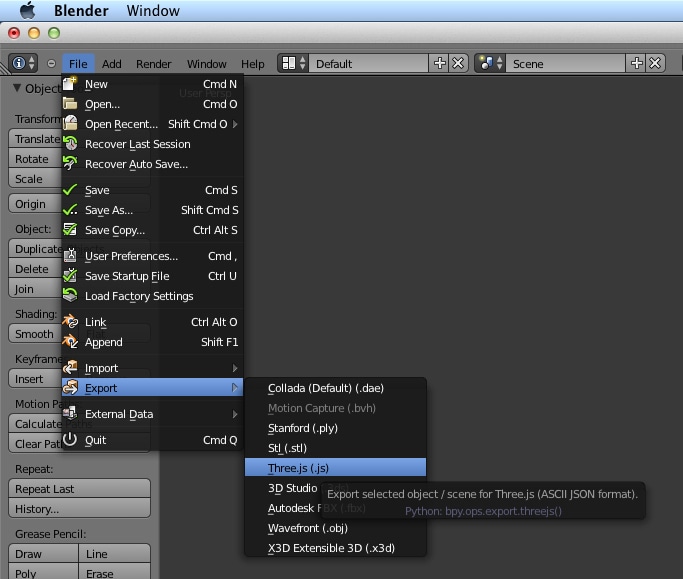
Task: Click the Recover Last Session icon
Action: click(x=70, y=144)
